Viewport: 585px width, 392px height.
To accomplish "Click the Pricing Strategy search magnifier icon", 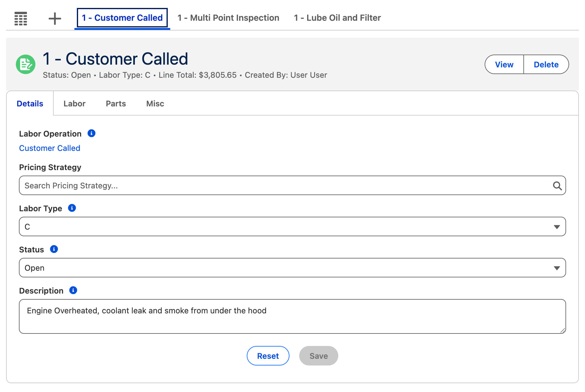I will [x=557, y=186].
